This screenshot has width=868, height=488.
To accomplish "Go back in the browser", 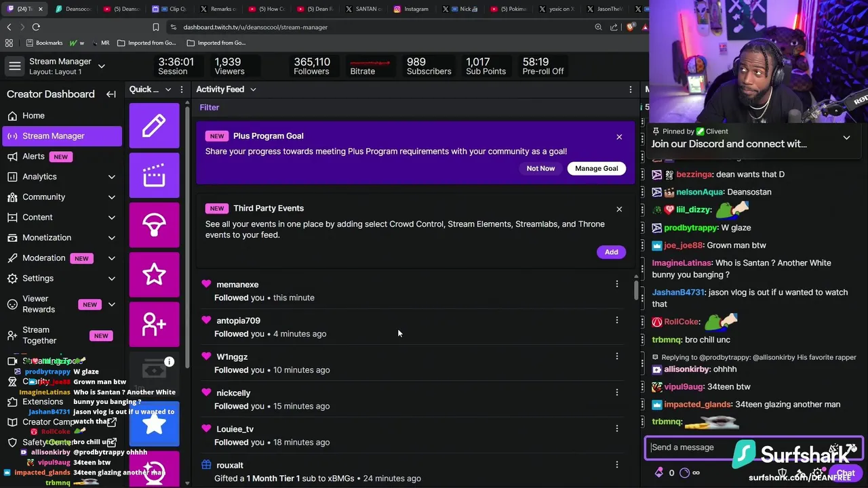I will [9, 27].
